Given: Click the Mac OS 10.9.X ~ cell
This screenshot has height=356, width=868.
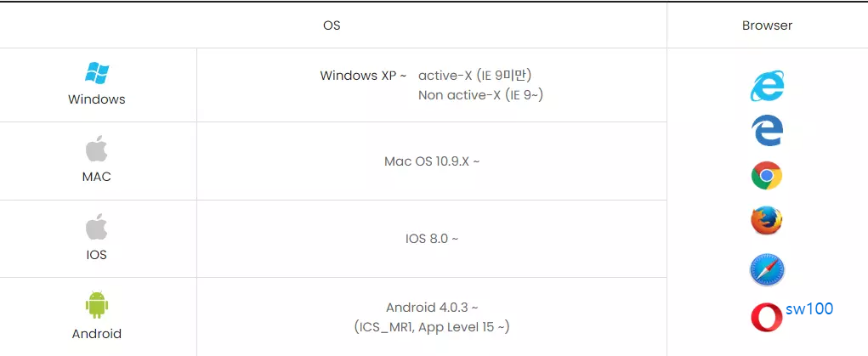Looking at the screenshot, I should coord(432,161).
